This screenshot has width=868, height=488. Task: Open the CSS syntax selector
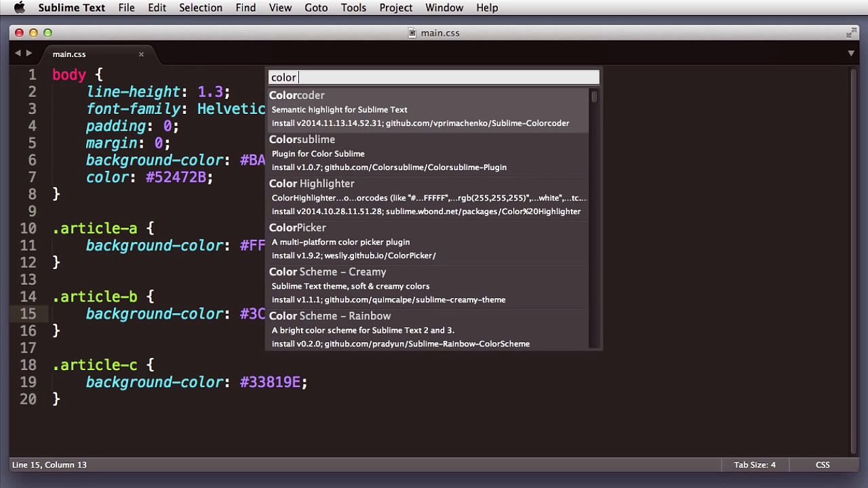823,465
